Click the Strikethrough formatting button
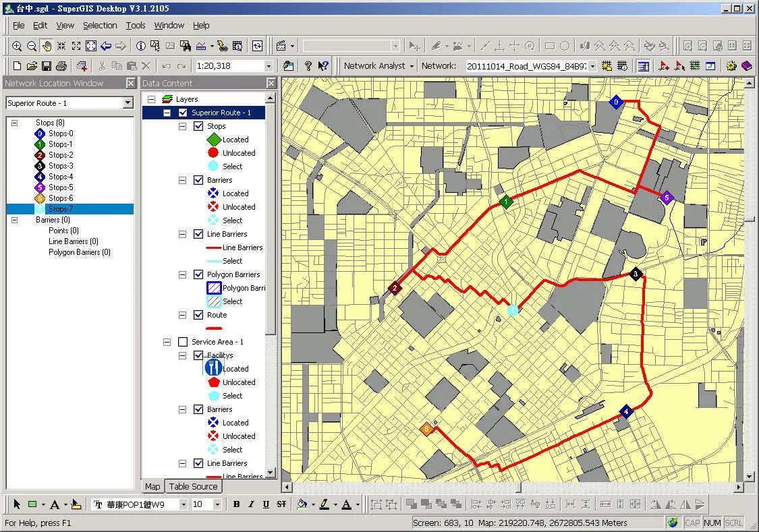Viewport: 759px width, 532px height. (281, 504)
